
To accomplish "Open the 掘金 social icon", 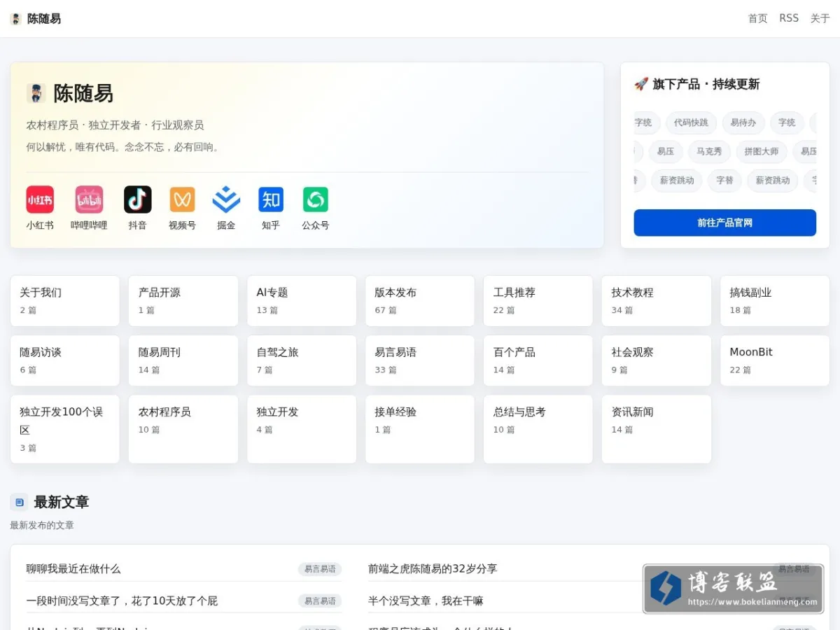I will [x=226, y=199].
